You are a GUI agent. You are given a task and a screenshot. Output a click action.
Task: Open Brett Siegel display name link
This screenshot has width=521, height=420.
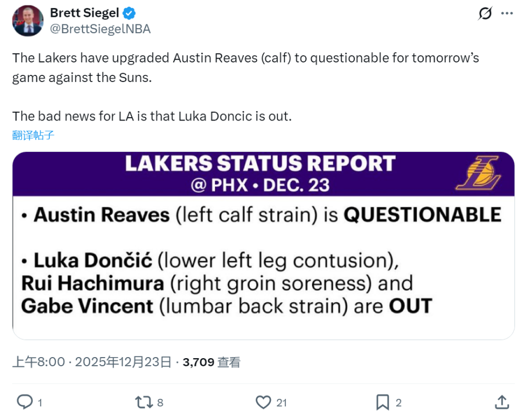pos(85,12)
